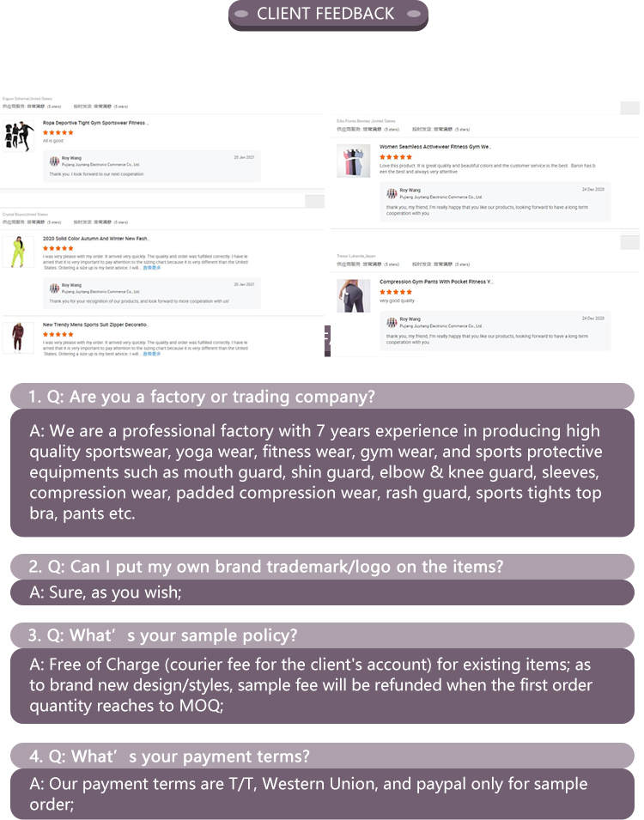Open the compression gym pants thumbnail

click(354, 295)
